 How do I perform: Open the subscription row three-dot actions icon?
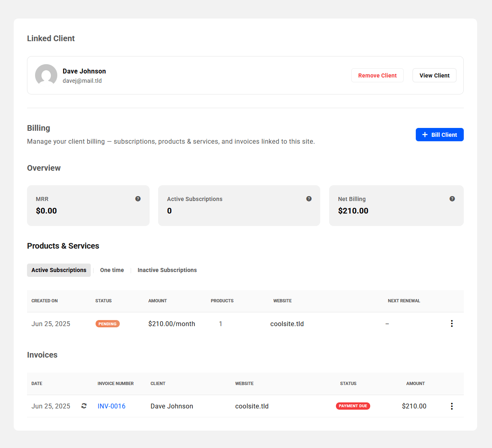pyautogui.click(x=452, y=323)
